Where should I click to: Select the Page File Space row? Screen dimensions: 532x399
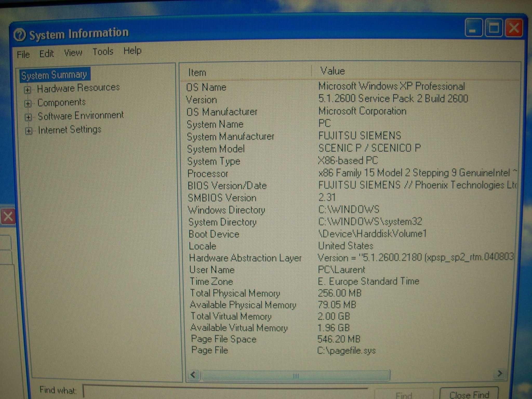tap(350, 339)
